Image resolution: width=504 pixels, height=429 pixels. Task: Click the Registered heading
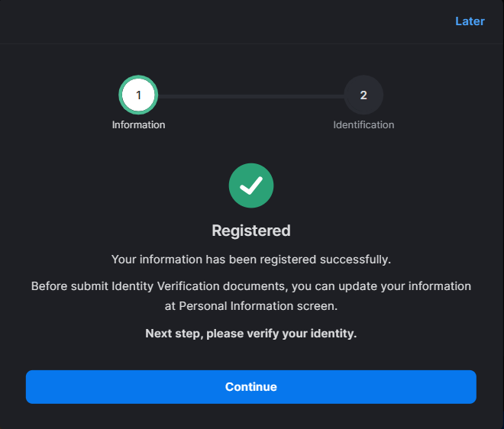[251, 231]
